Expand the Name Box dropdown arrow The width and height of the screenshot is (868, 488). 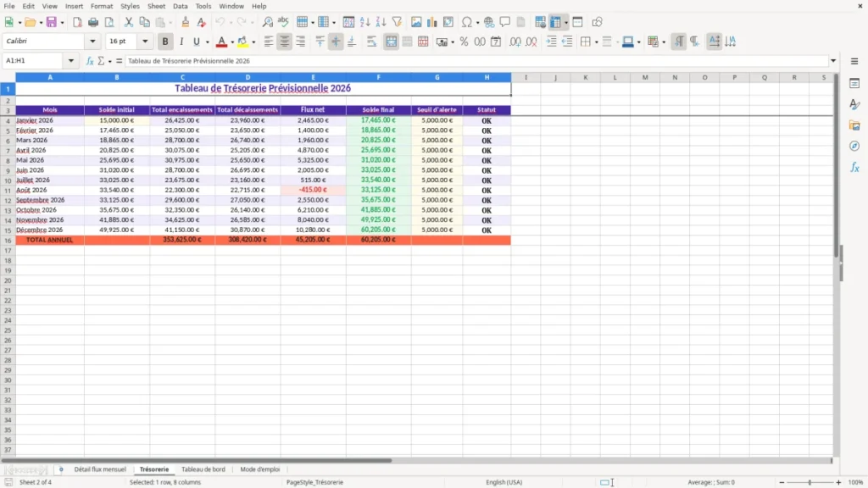pyautogui.click(x=71, y=61)
